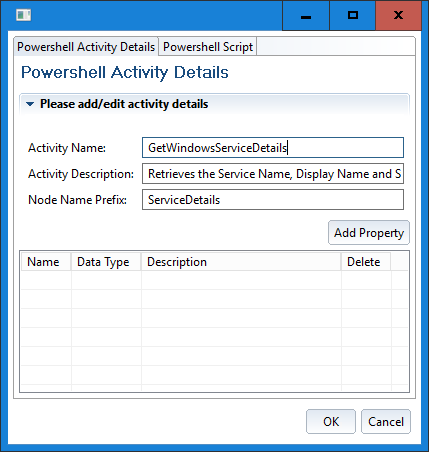Click the 'Node Name Prefix:' label
This screenshot has height=452, width=429.
77,200
